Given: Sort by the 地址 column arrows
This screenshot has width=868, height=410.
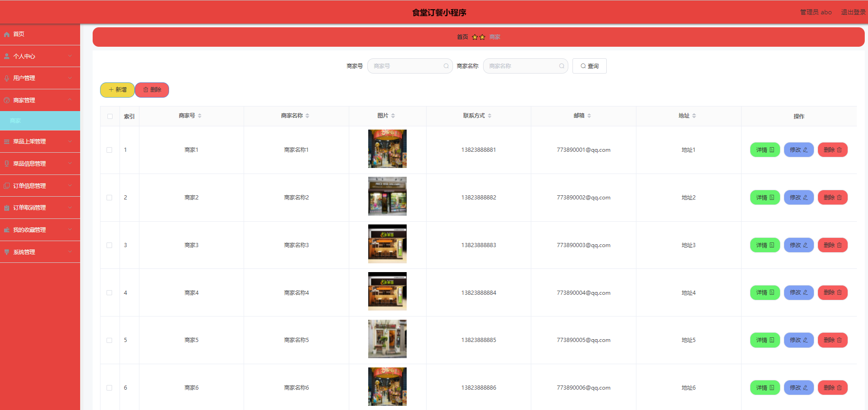Looking at the screenshot, I should point(694,116).
